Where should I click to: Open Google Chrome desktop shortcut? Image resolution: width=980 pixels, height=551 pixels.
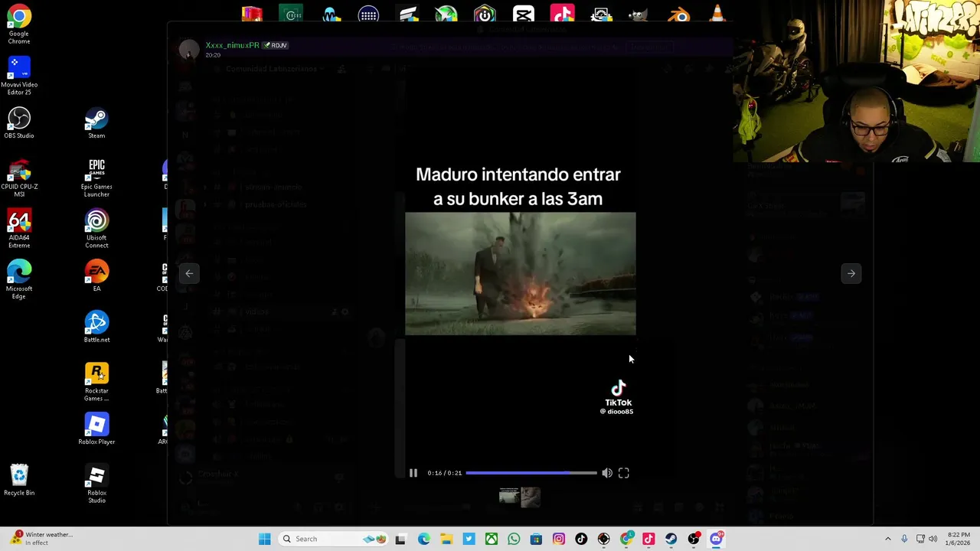pyautogui.click(x=19, y=24)
